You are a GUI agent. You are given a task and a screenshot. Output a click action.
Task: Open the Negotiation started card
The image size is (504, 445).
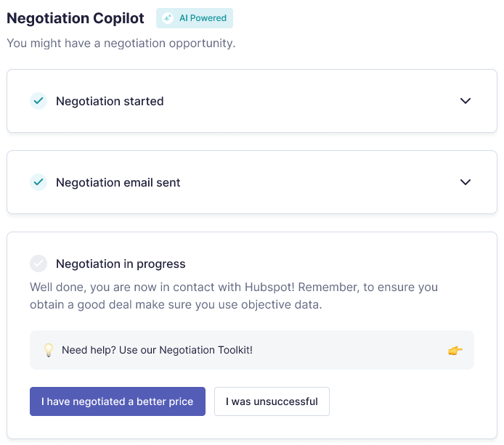tap(252, 101)
